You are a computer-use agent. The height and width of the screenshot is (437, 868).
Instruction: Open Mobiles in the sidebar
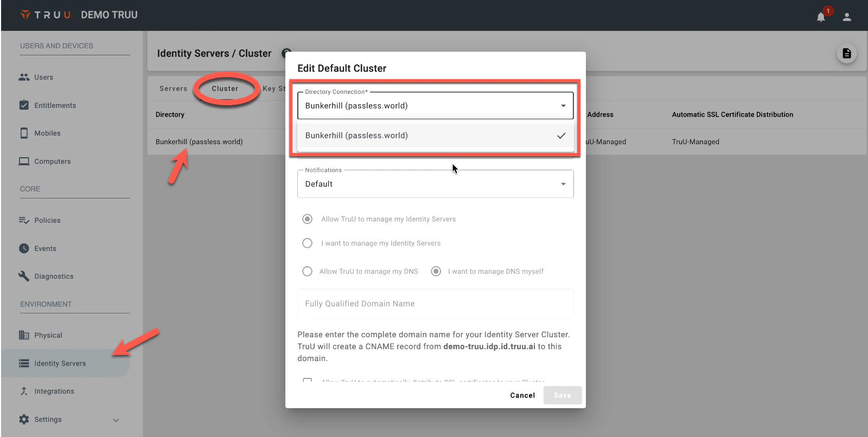pyautogui.click(x=48, y=133)
